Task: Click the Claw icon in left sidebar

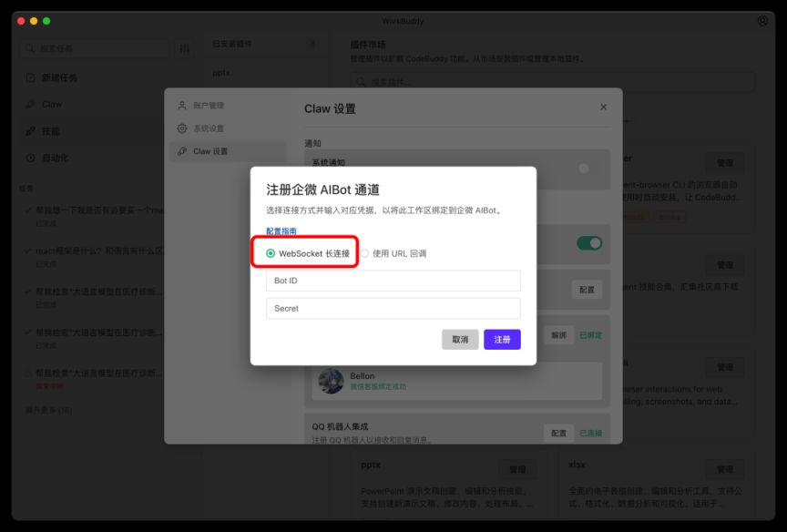Action: [x=30, y=104]
